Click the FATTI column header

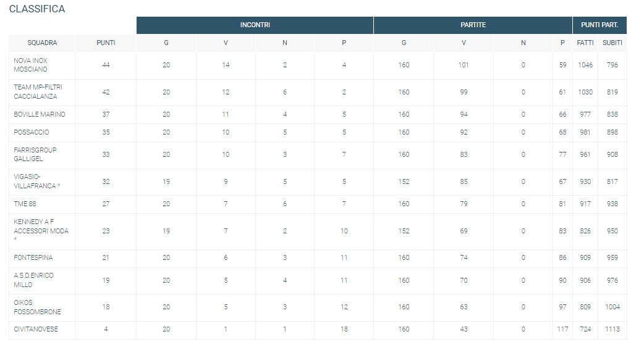click(x=585, y=43)
